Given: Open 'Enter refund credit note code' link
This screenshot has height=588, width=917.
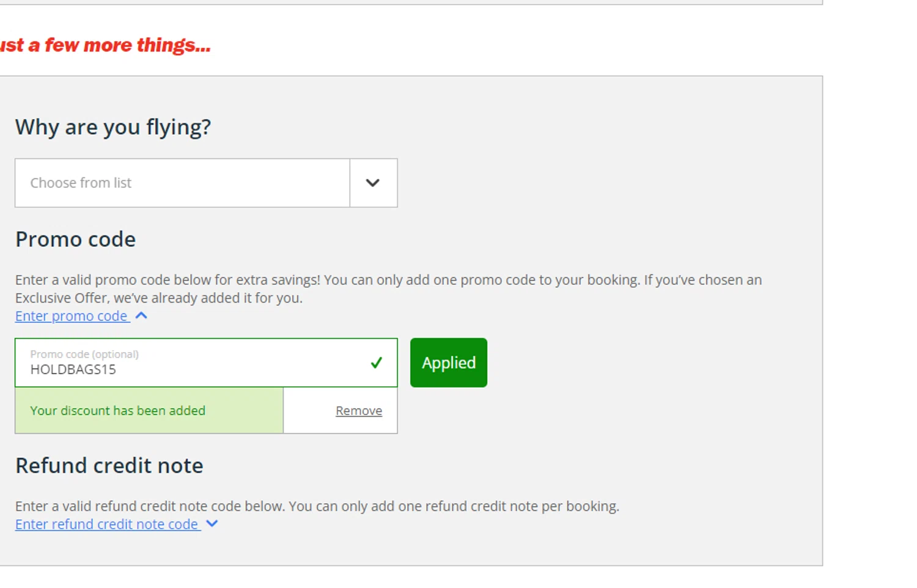Looking at the screenshot, I should point(106,524).
